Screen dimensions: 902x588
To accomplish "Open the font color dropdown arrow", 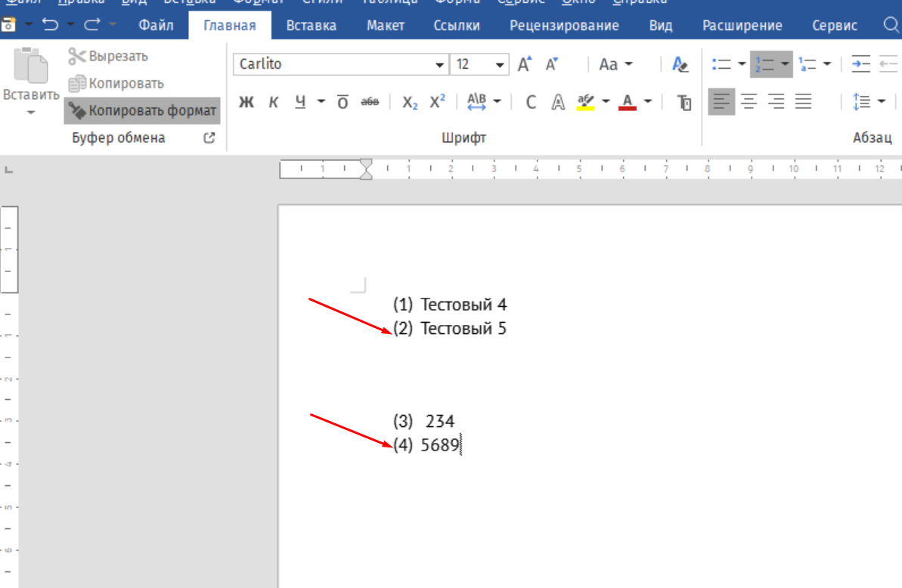I will click(648, 102).
